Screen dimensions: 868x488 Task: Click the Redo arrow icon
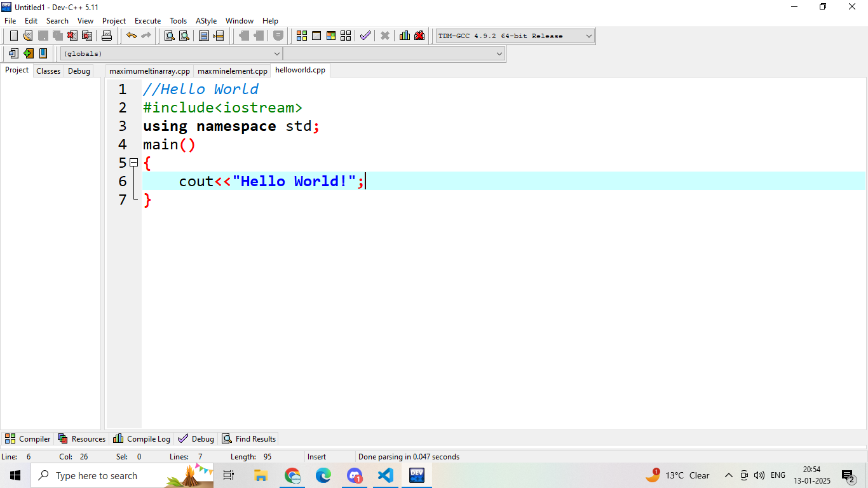click(146, 36)
